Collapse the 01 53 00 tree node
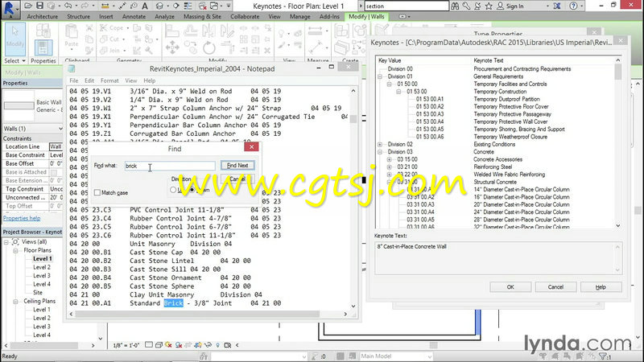Image resolution: width=644 pixels, height=362 pixels. [398, 92]
